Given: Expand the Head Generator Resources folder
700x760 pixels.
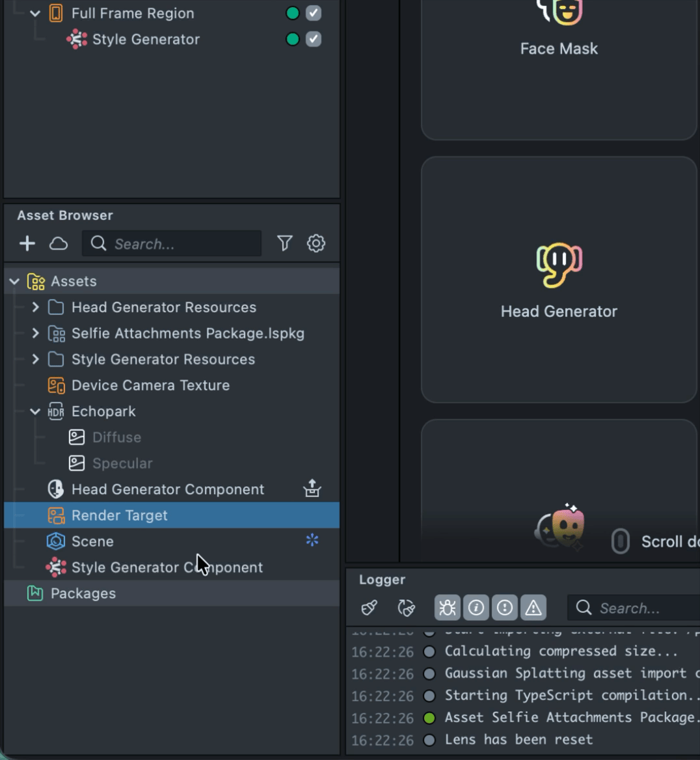Looking at the screenshot, I should pyautogui.click(x=36, y=307).
